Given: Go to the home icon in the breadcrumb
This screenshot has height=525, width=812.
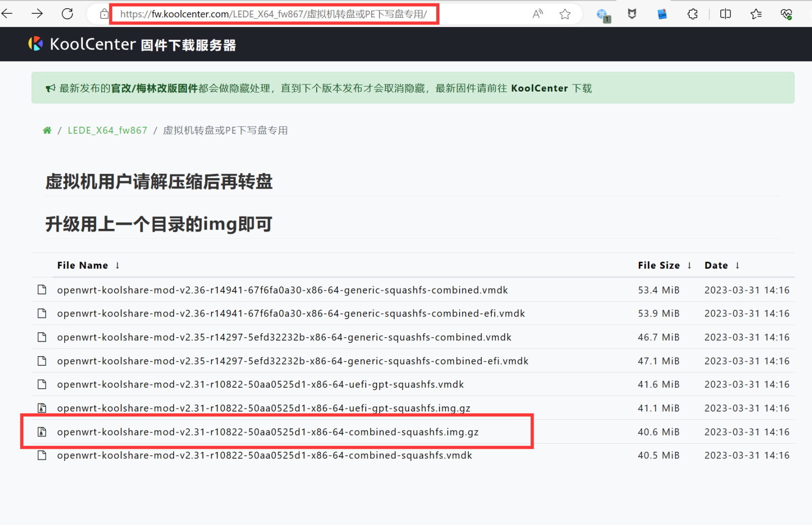Looking at the screenshot, I should coord(47,130).
